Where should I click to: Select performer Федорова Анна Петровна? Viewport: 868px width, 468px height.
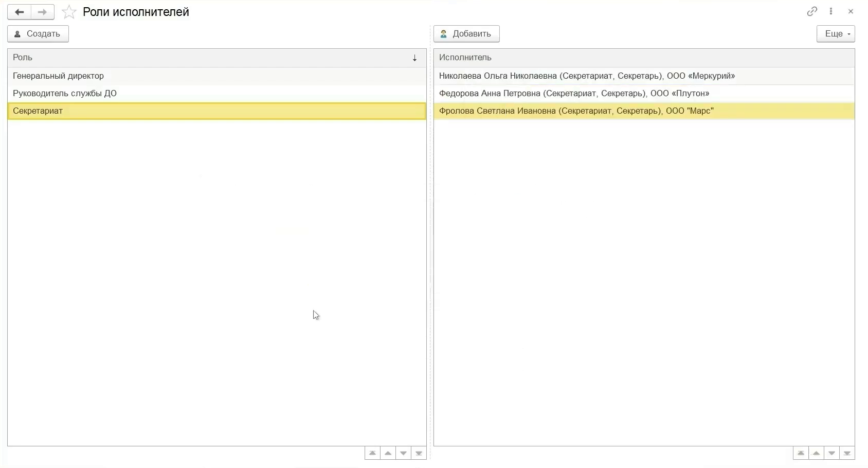[x=574, y=94]
